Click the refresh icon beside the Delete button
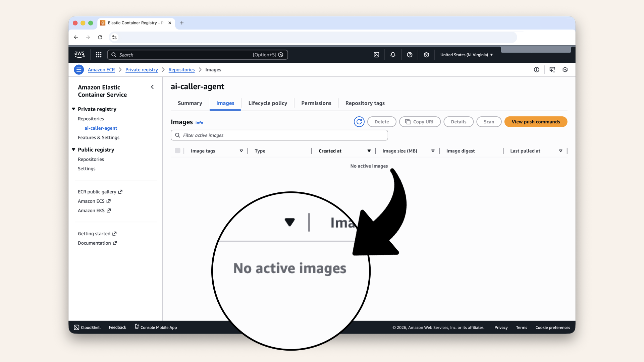 (359, 122)
